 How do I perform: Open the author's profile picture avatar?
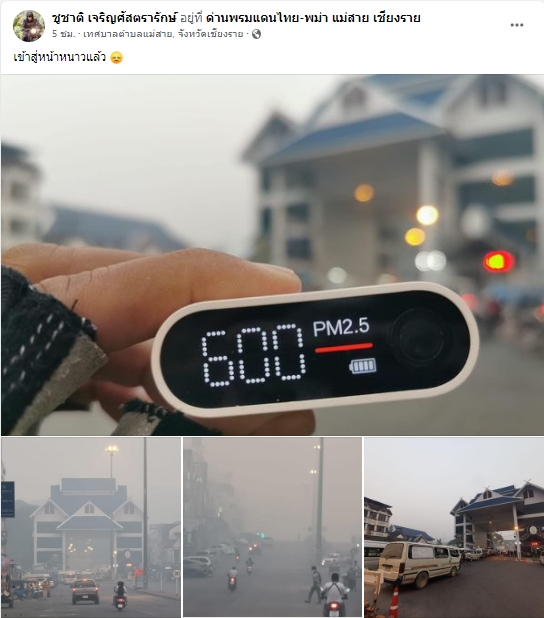[x=29, y=26]
